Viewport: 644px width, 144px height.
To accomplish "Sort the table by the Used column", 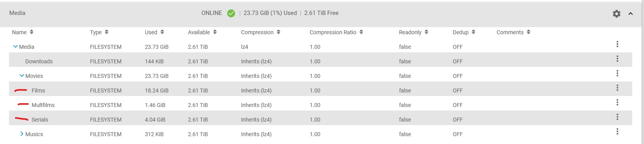I will tap(154, 32).
